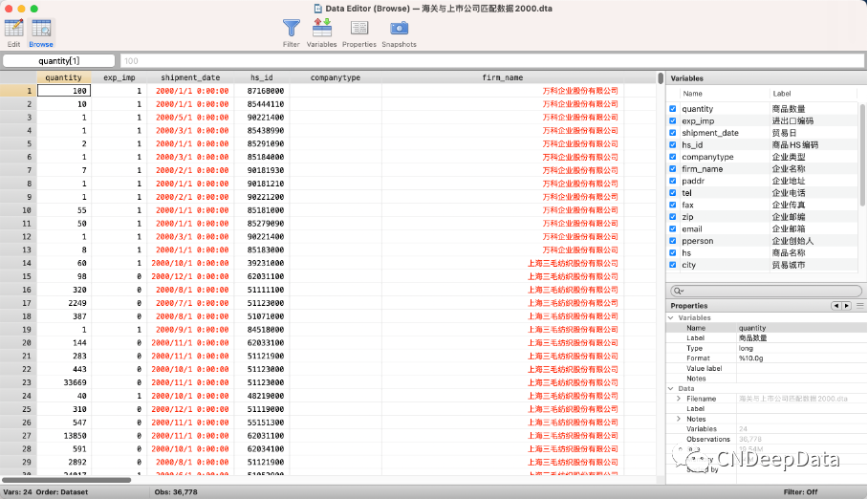Collapse the Data section in Properties

pos(671,389)
